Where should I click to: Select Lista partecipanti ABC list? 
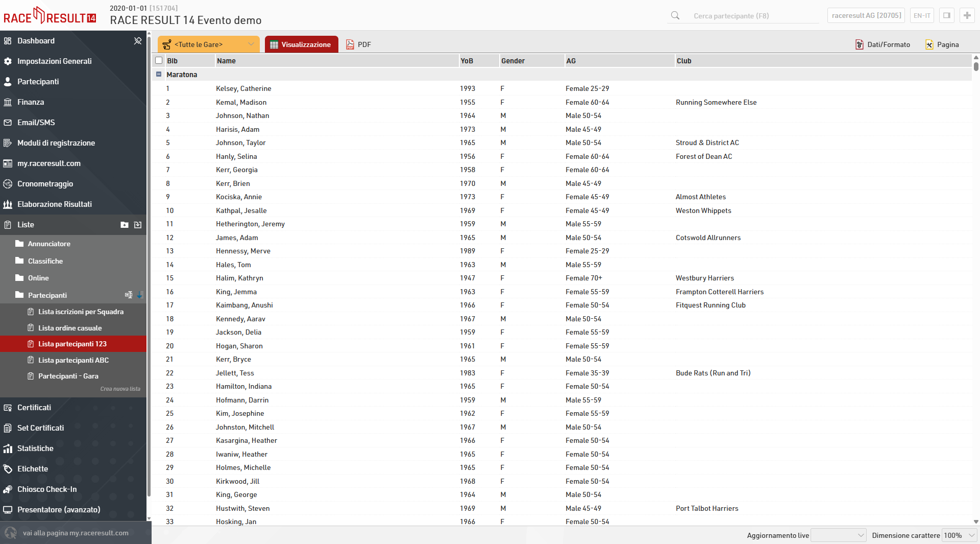(x=73, y=360)
